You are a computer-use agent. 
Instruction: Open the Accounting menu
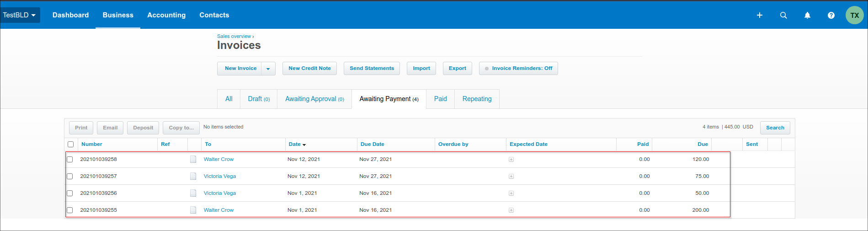166,15
